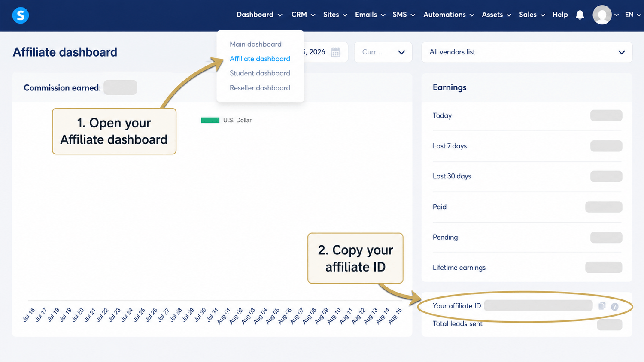Select Student dashboard from the menu
Screen dimensions: 644x362
260,73
